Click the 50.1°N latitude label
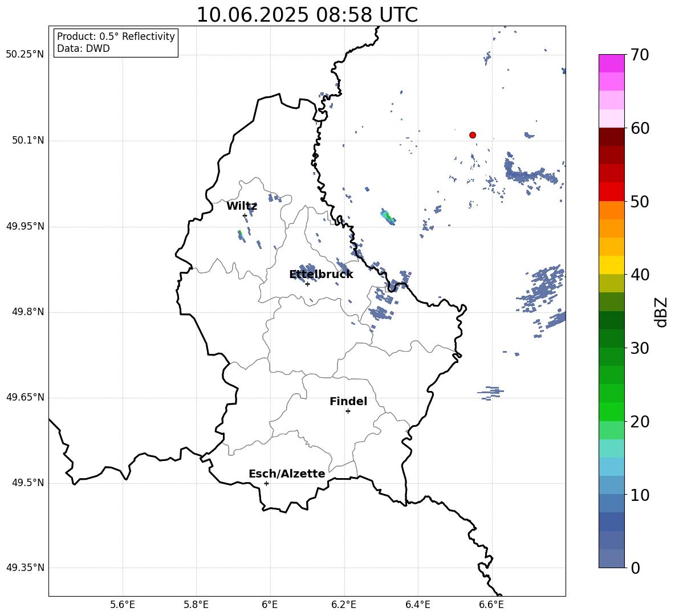This screenshot has width=675, height=616. point(28,141)
